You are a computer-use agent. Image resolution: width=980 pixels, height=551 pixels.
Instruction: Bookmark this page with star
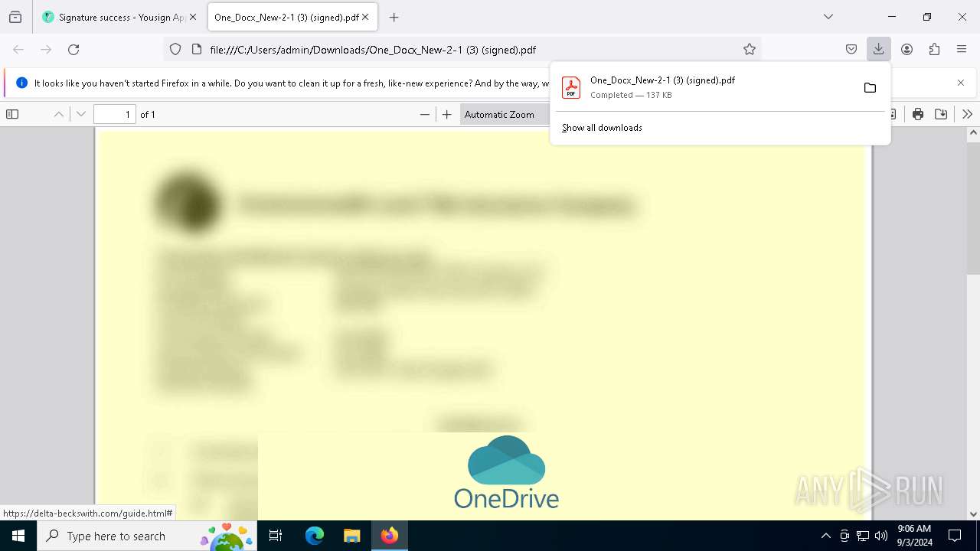click(750, 49)
